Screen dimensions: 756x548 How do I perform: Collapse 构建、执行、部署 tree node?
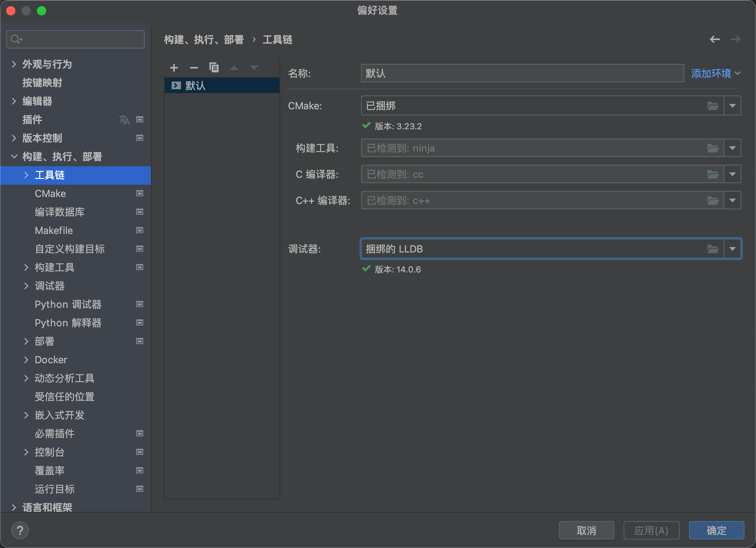coord(14,157)
